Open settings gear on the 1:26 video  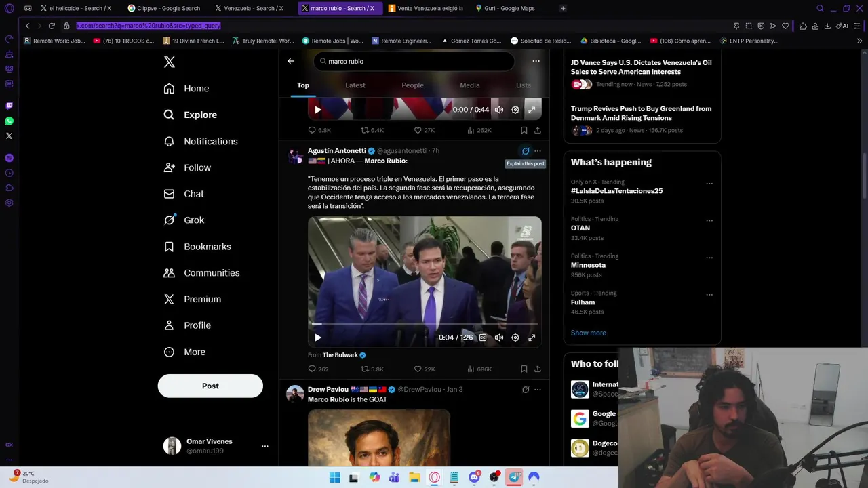click(x=515, y=338)
